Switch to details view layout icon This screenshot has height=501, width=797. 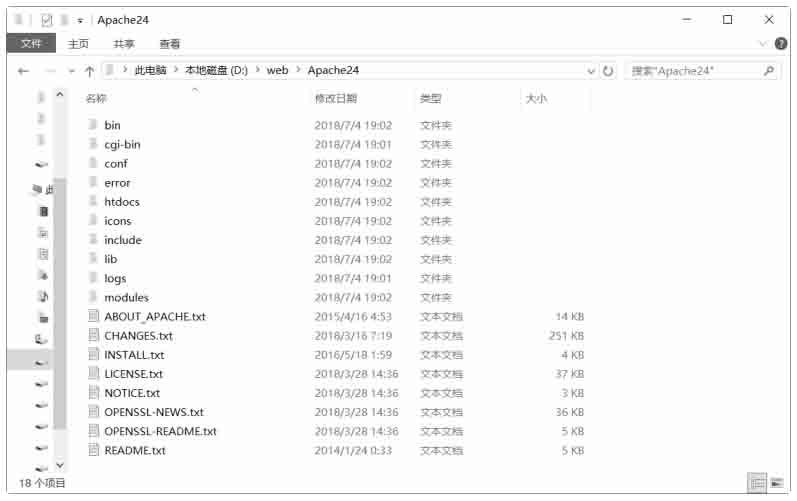[757, 483]
